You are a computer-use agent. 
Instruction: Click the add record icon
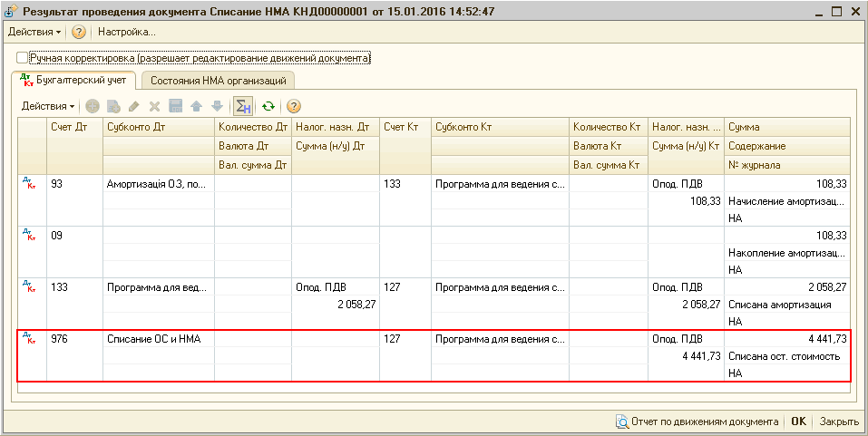pyautogui.click(x=93, y=106)
